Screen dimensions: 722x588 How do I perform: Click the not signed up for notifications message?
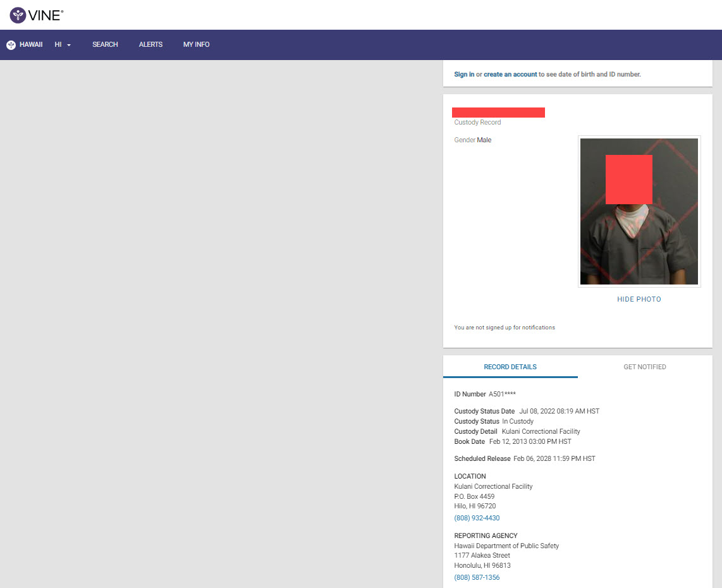(x=505, y=328)
